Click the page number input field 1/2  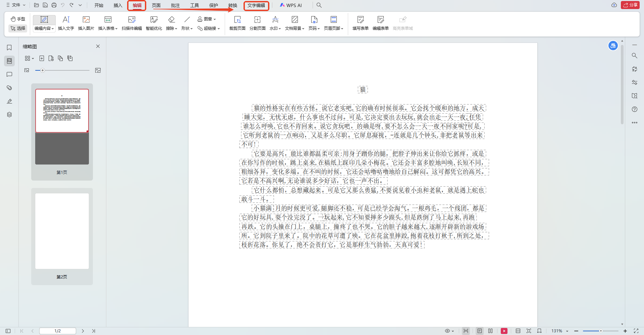point(58,331)
